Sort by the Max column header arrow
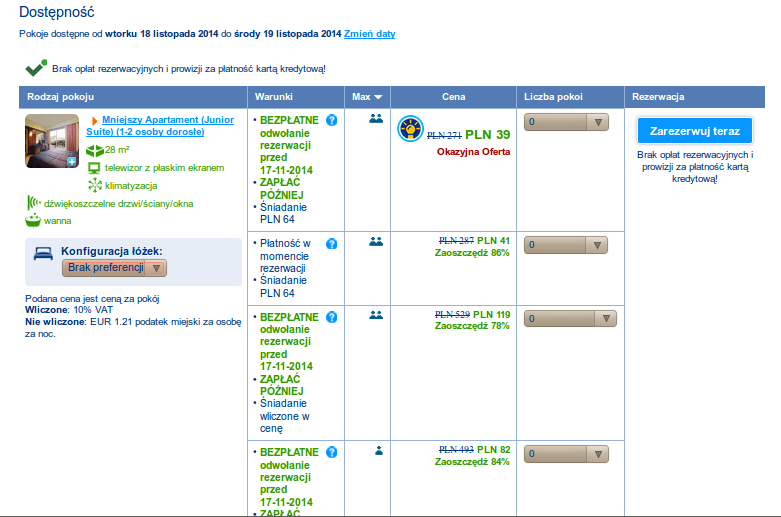The image size is (781, 517). [378, 97]
